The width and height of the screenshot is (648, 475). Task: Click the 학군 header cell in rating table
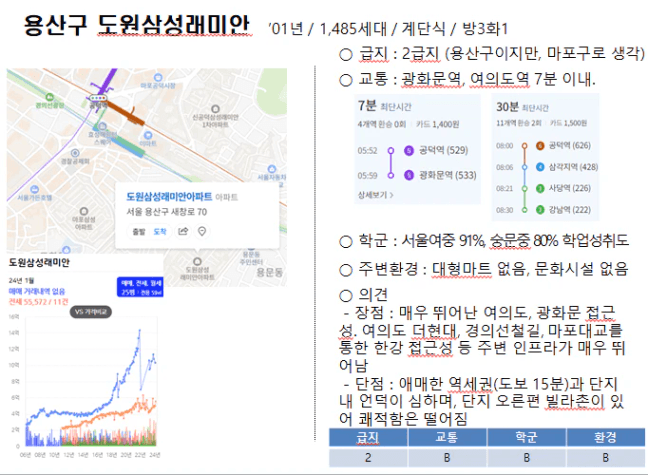click(x=526, y=437)
